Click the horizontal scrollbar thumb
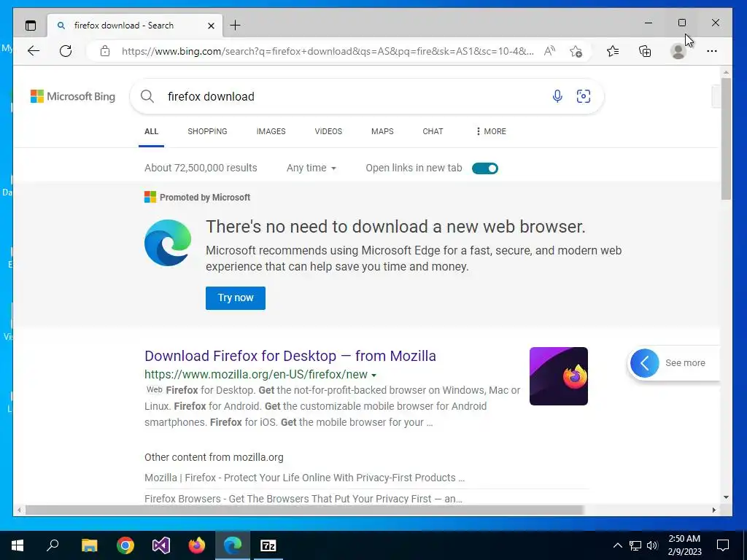Screen dimensions: 747x560 point(304,510)
